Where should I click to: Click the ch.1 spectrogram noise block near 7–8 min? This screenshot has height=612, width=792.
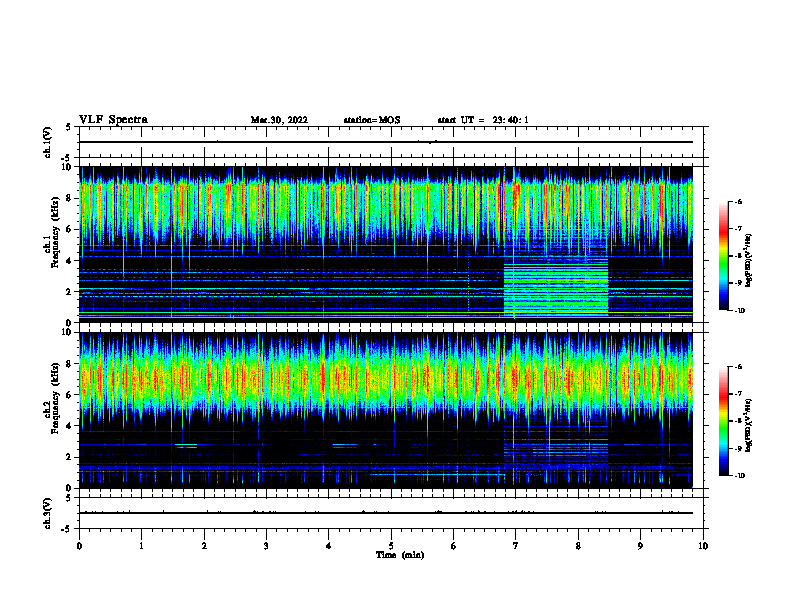pos(556,287)
